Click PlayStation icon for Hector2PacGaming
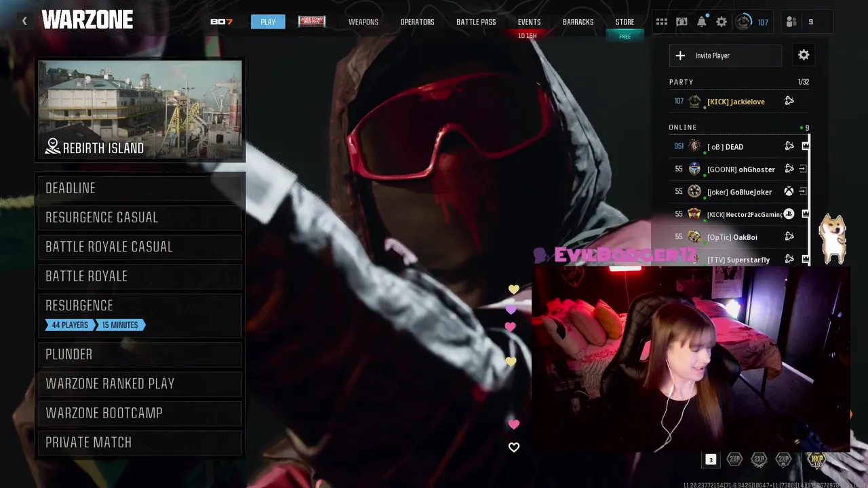Screen dimensions: 868x488 [x=789, y=213]
